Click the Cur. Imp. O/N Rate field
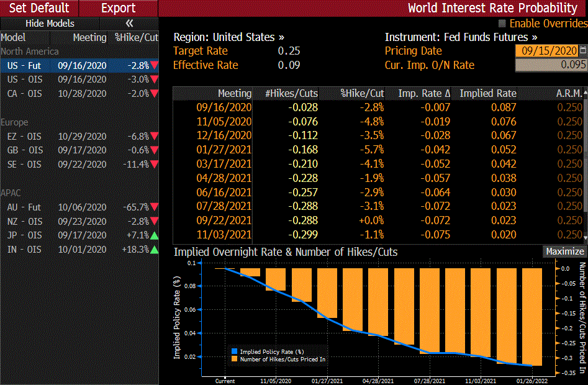The height and width of the screenshot is (385, 588). (x=550, y=65)
